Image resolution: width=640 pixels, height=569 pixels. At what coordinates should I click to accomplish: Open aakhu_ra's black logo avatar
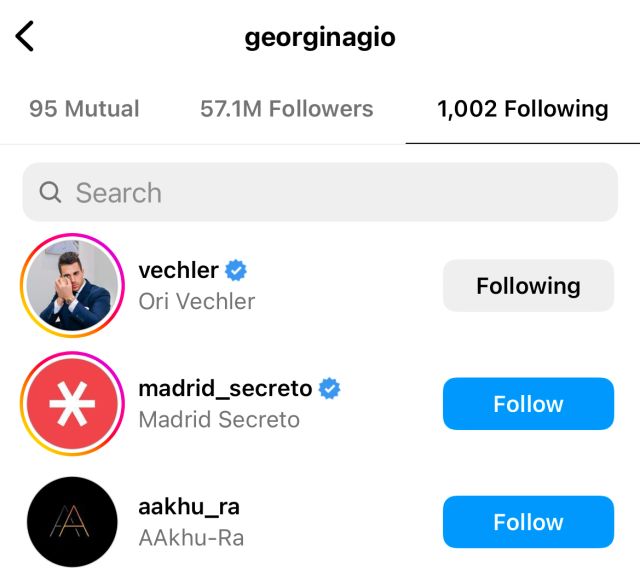coord(71,522)
